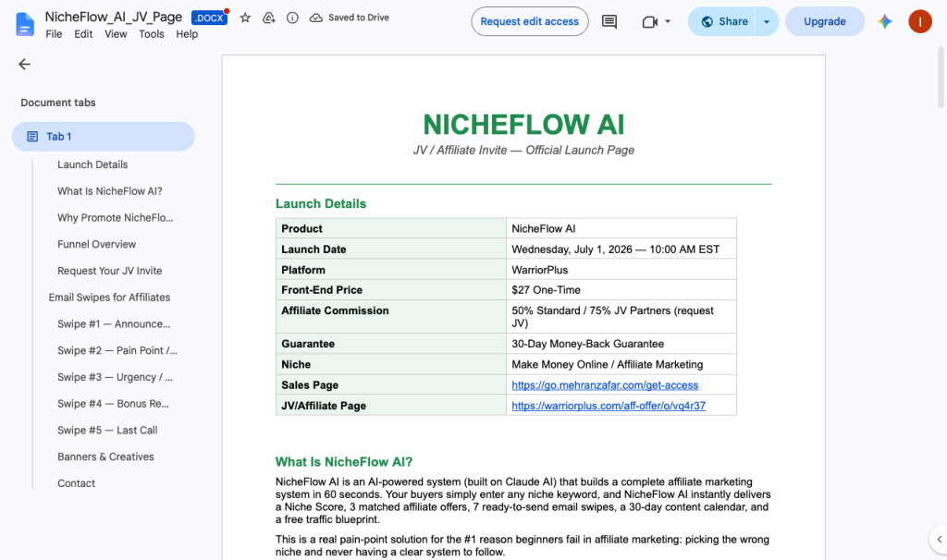Jump to Email Swipes for Affiliates entry

pyautogui.click(x=109, y=297)
